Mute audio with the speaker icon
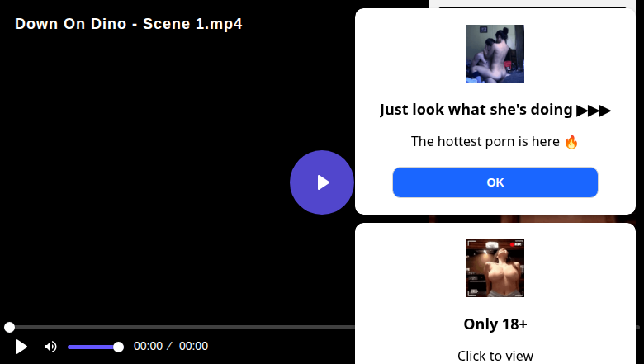 point(50,347)
